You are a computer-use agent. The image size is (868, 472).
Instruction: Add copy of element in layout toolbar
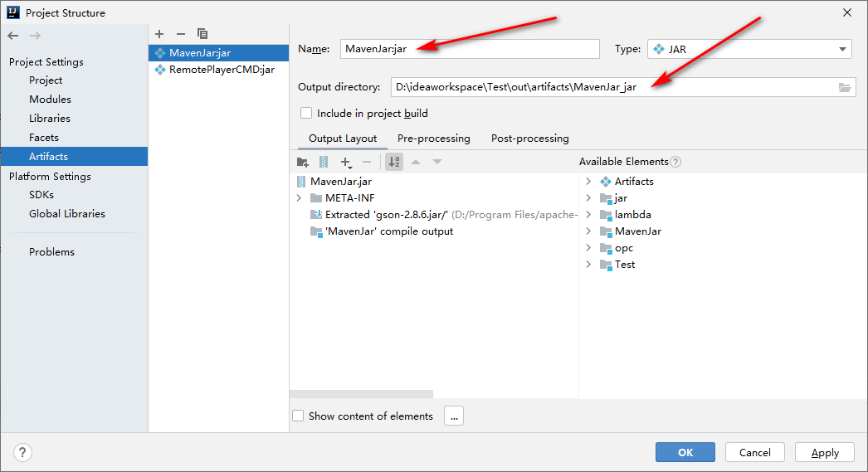346,162
